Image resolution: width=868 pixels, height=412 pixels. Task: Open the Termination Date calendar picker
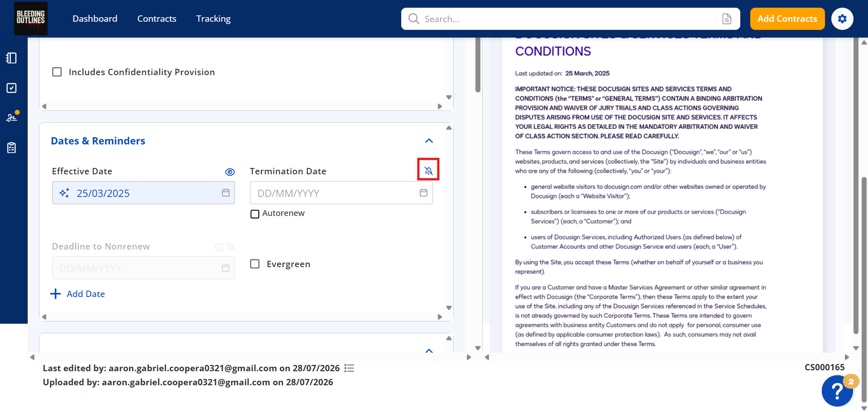point(423,193)
